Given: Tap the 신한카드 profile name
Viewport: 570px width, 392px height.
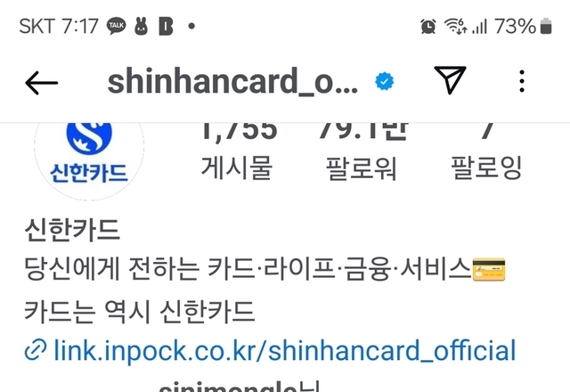Looking at the screenshot, I should [x=72, y=230].
